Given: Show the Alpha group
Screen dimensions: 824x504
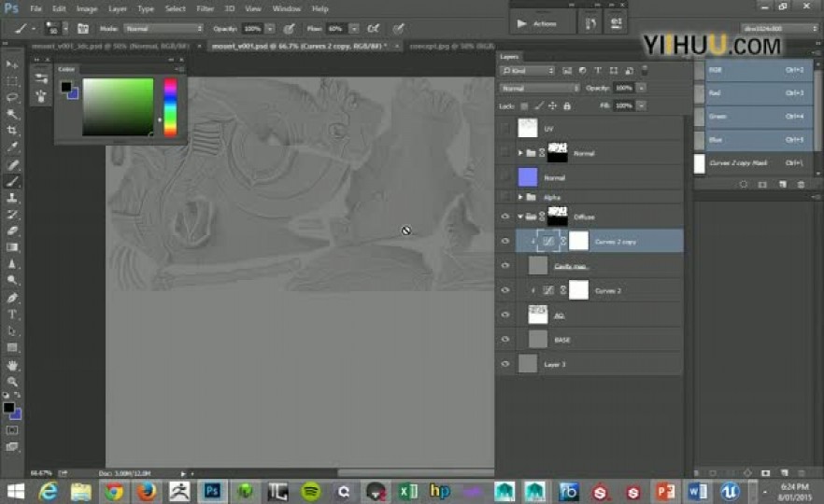Looking at the screenshot, I should [505, 197].
